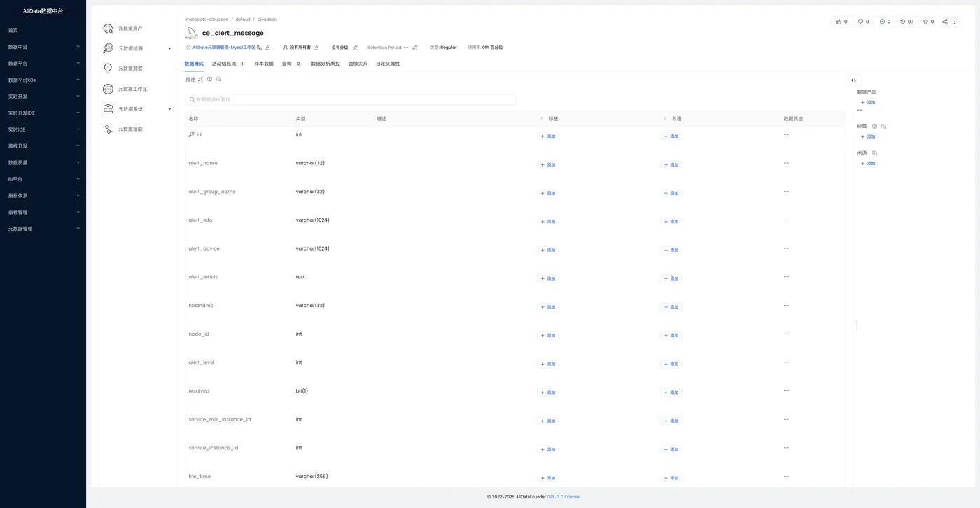This screenshot has width=980, height=508.
Task: Edit the Retention Period pencil icon
Action: tap(415, 48)
